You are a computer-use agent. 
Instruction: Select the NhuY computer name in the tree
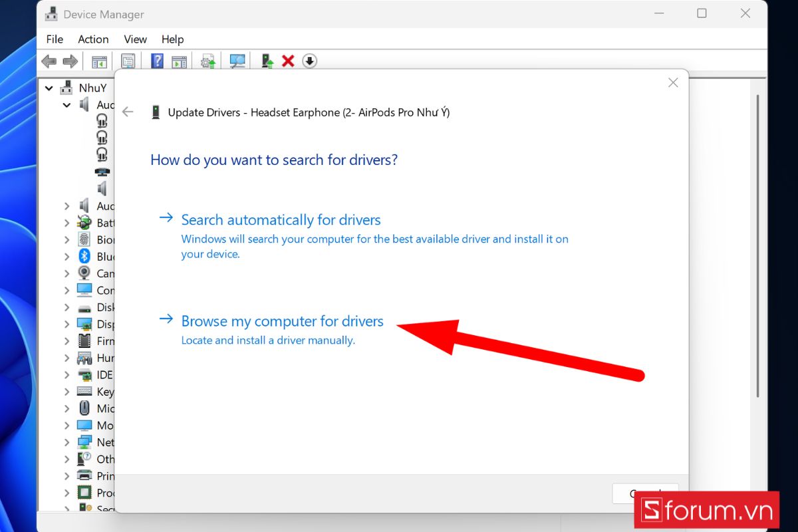point(92,88)
